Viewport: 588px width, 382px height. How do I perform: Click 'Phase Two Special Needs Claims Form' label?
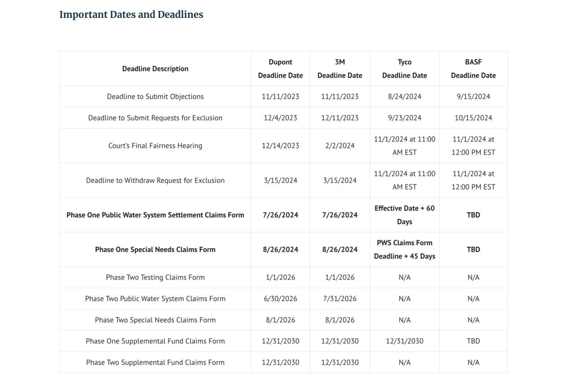pos(155,320)
